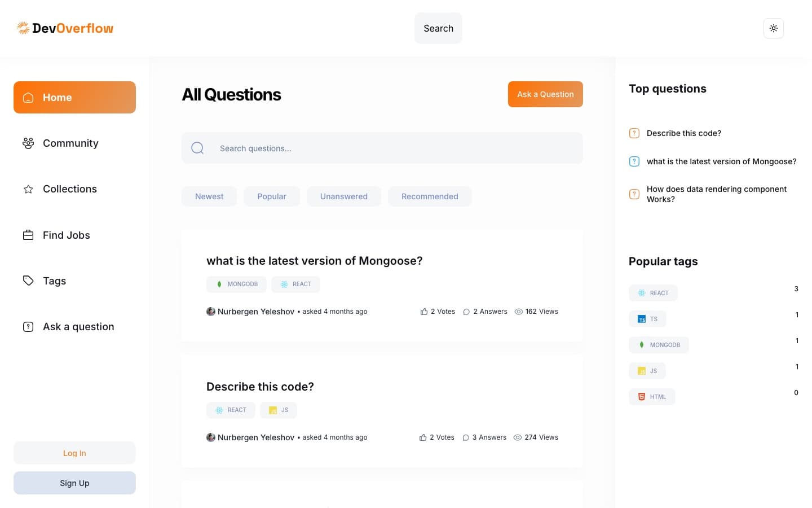Open Nurbergen Yeleshov profile on Describe code question
The image size is (812, 508).
(x=256, y=437)
